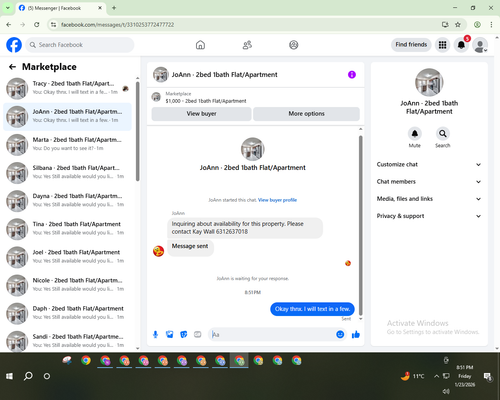Open the notifications bell
This screenshot has height=400, width=500.
click(461, 45)
